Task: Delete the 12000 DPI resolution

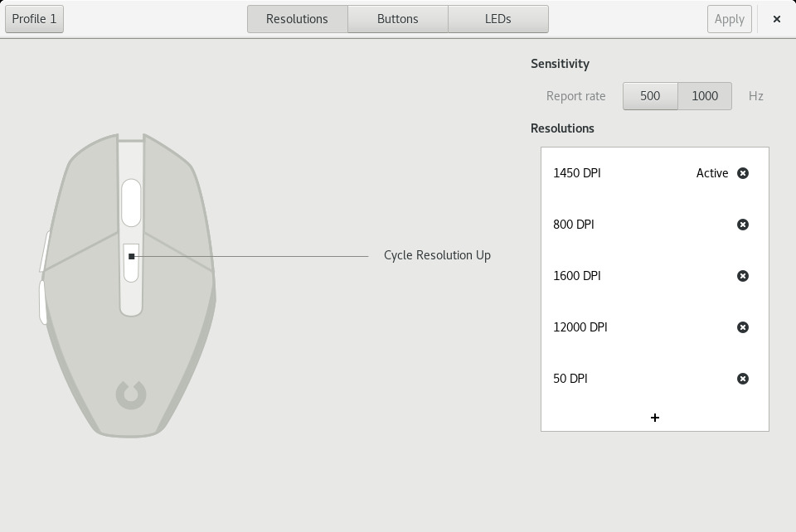Action: [743, 327]
